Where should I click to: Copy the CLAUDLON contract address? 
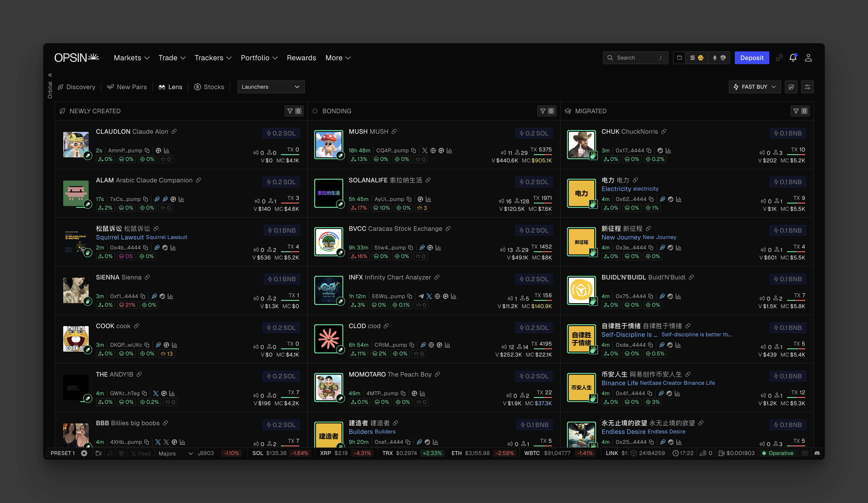[x=147, y=151]
